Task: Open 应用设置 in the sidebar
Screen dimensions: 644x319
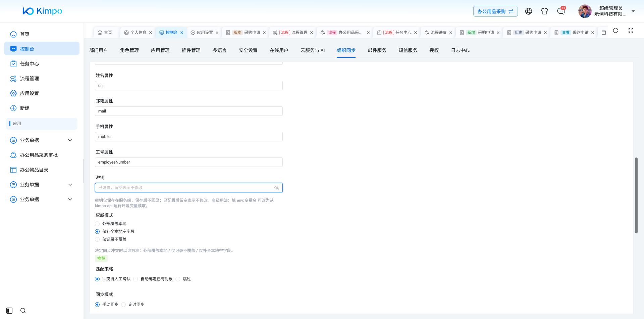Action: click(x=42, y=93)
